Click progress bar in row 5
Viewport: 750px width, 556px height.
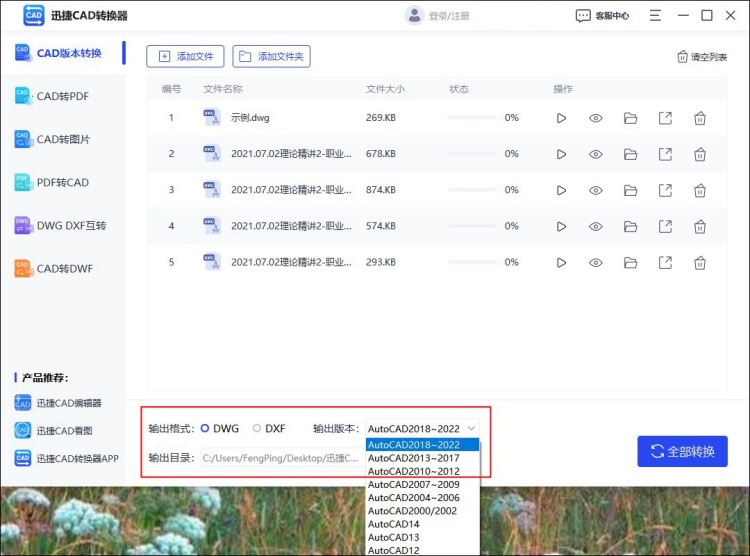(473, 262)
